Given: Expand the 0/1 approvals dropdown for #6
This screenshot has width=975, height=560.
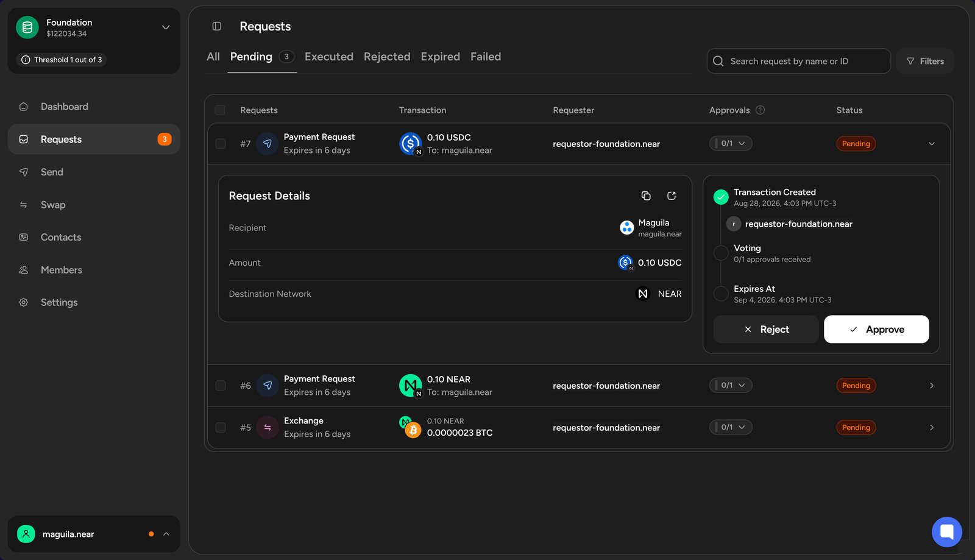Looking at the screenshot, I should pyautogui.click(x=731, y=385).
